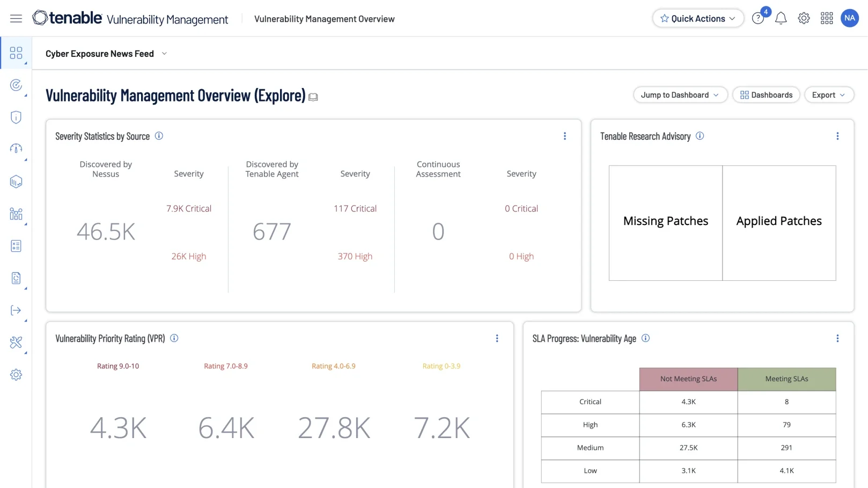Open the Missing Patches tile
Screen dimensions: 868x488
click(x=666, y=223)
